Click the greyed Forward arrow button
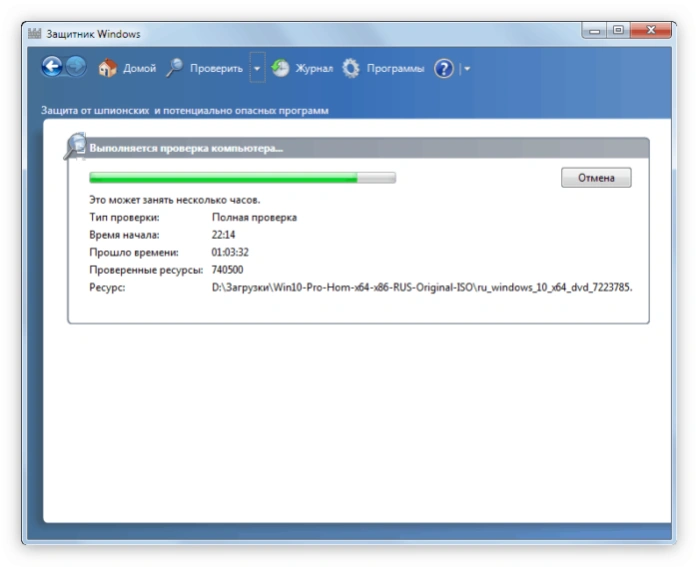Image resolution: width=699 pixels, height=567 pixels. click(76, 67)
